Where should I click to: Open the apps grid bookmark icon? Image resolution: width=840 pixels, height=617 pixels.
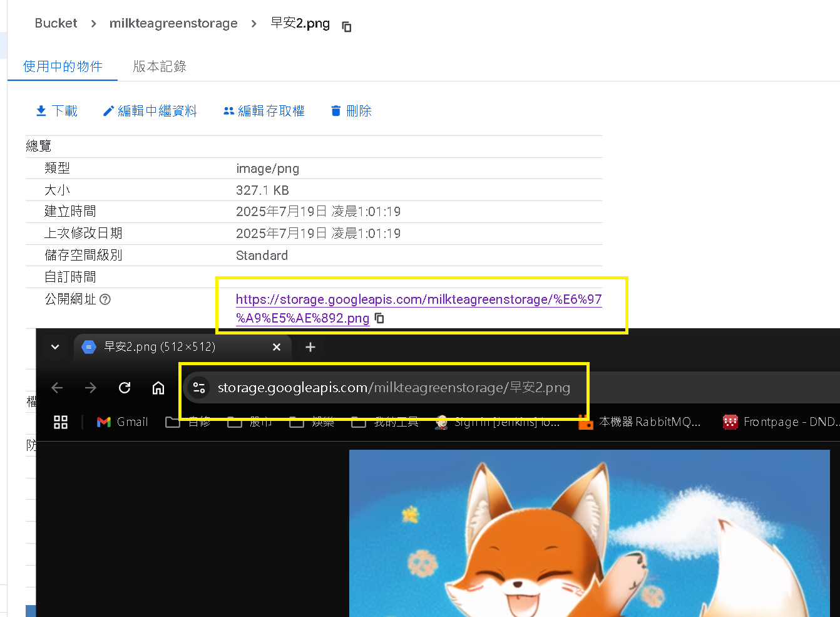pos(61,422)
